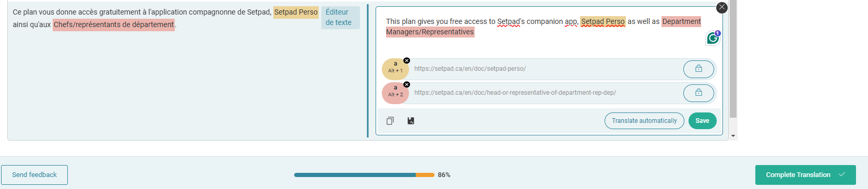This screenshot has width=868, height=189.
Task: Click the copy source text icon
Action: (x=390, y=121)
